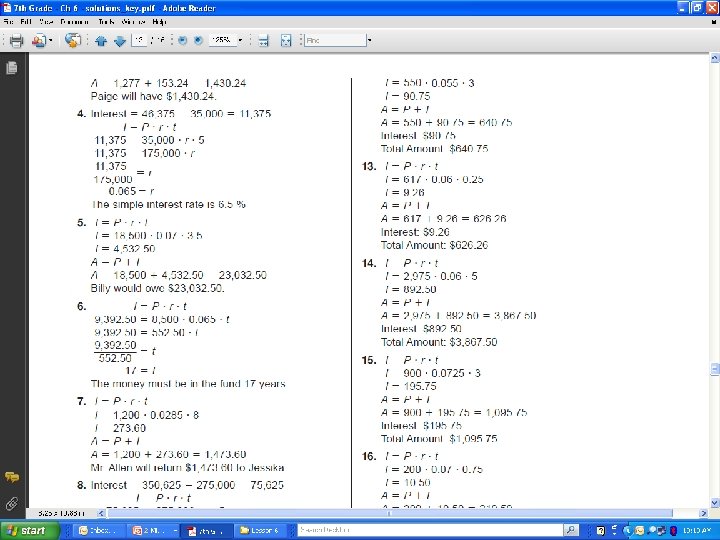Click the Search Desktop input field

point(430,530)
